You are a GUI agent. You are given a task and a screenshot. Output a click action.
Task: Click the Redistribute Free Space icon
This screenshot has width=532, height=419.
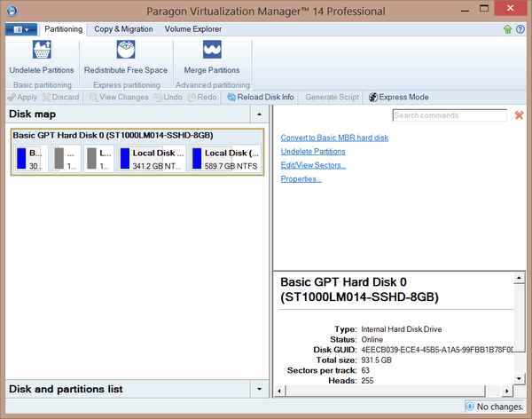126,50
